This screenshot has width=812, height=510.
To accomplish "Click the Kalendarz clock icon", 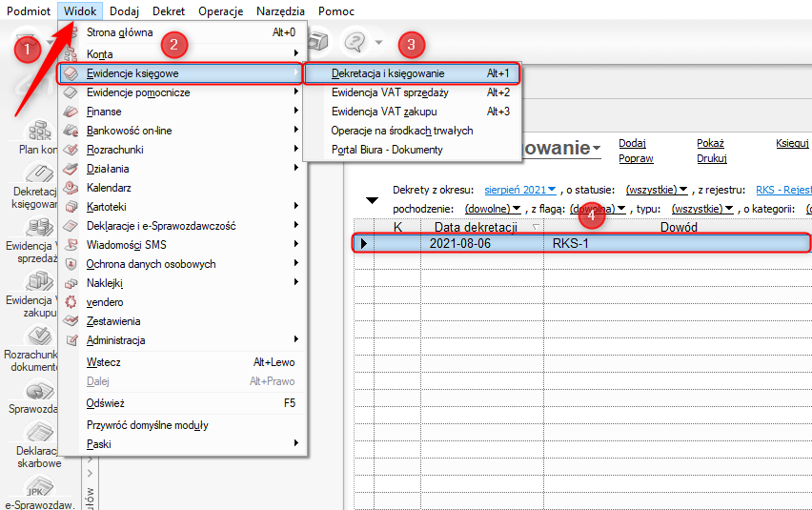I will [x=71, y=188].
